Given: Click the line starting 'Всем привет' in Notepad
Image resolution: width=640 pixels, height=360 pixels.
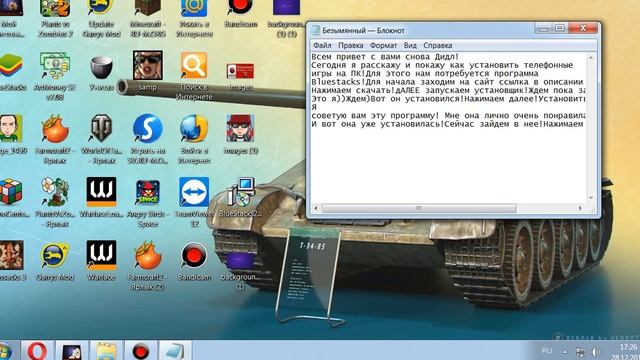Looking at the screenshot, I should point(385,57).
